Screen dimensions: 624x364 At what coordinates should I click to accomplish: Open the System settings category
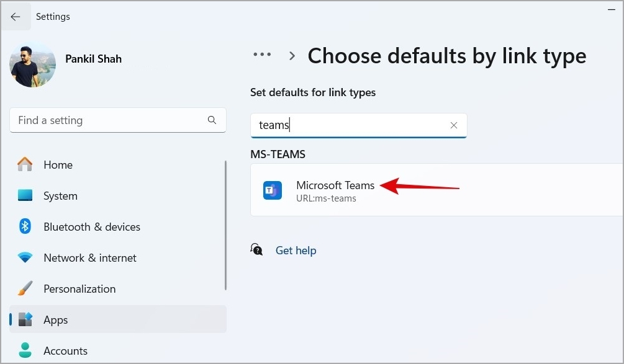coord(118,196)
